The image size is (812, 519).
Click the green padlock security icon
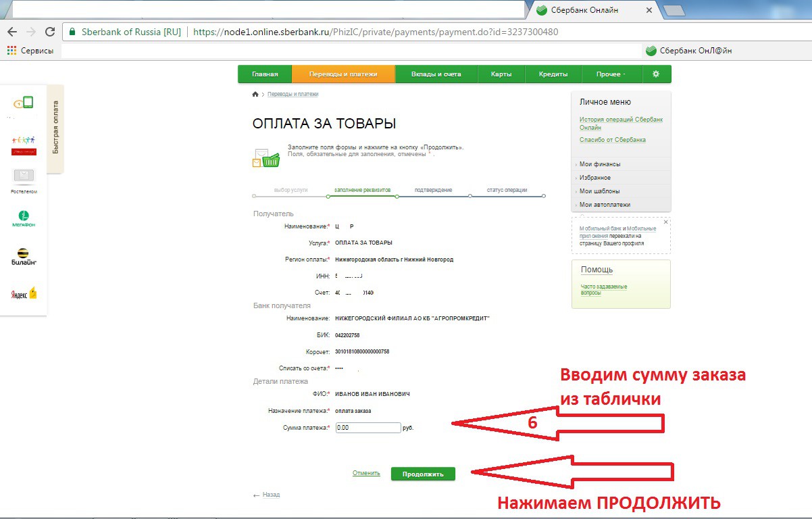point(72,32)
